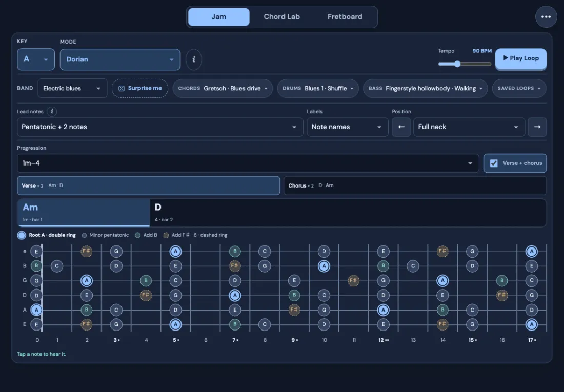Expand the Bass Fingerstyle hollowbody Walking selector
Image resolution: width=564 pixels, height=392 pixels.
(426, 89)
